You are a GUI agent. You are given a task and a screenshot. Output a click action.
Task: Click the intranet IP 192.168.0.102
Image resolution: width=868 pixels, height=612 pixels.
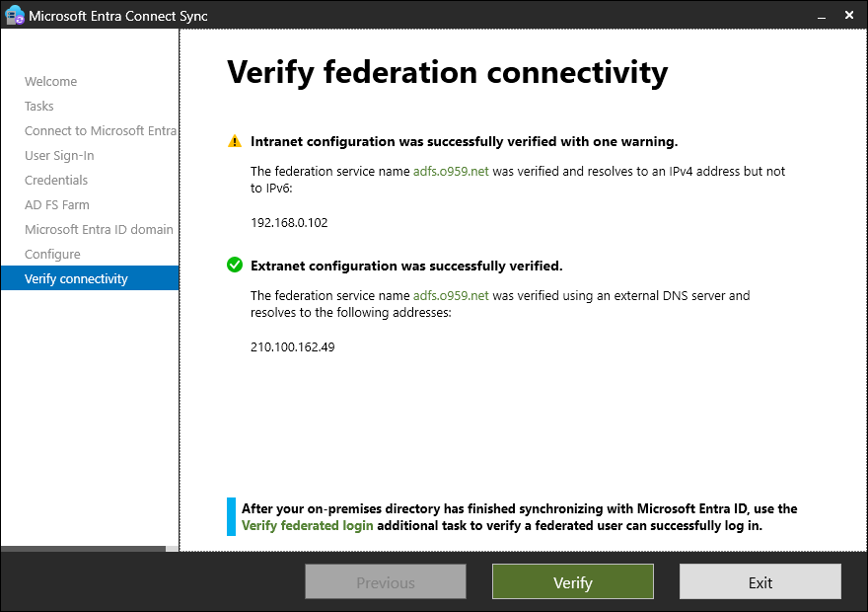tap(289, 223)
